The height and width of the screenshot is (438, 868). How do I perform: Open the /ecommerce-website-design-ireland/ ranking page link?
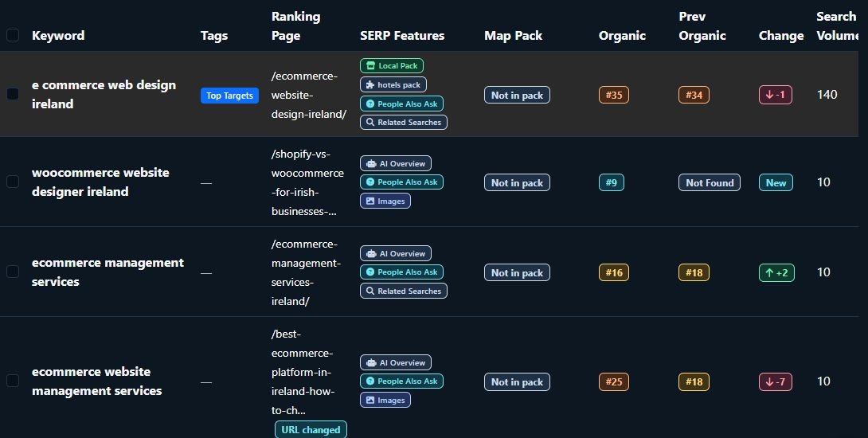[309, 95]
